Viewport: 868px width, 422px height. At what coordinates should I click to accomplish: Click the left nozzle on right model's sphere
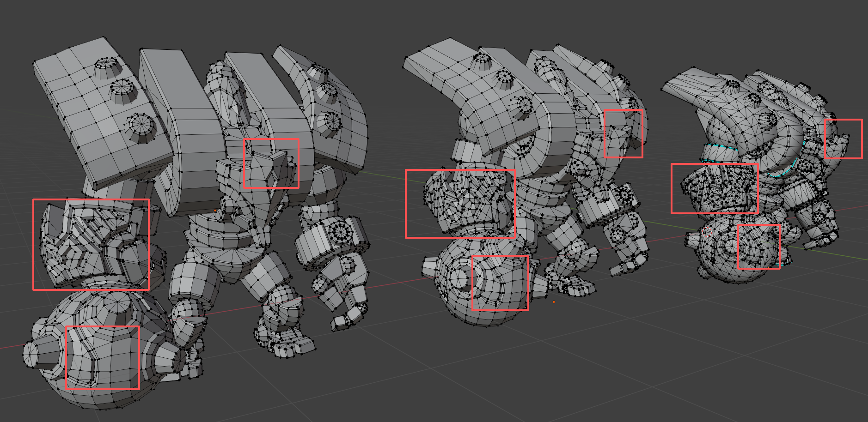694,241
